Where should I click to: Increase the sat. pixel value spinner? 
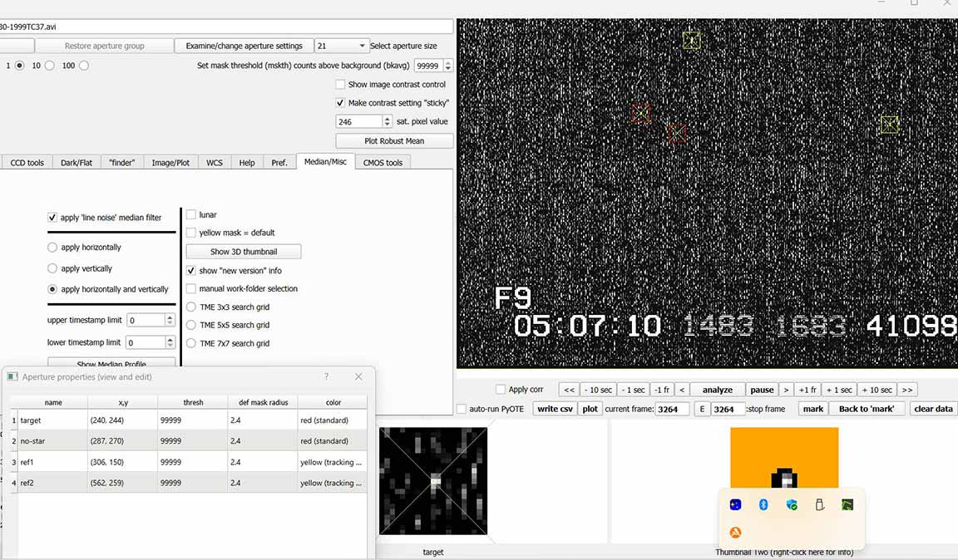[388, 119]
